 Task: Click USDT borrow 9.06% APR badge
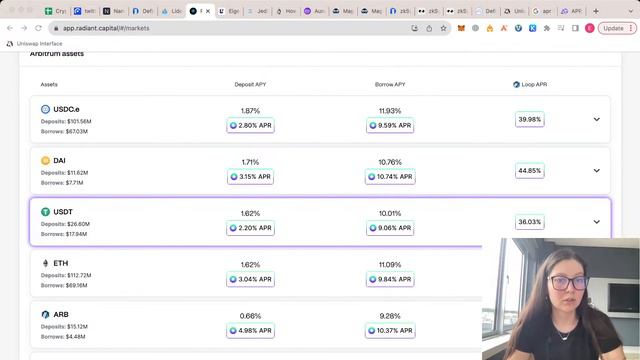tap(390, 228)
